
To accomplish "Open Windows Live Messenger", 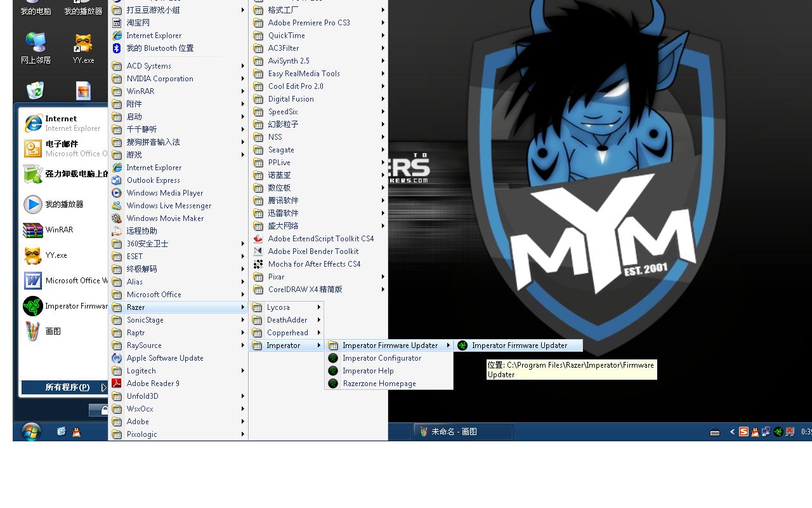I will (178, 206).
